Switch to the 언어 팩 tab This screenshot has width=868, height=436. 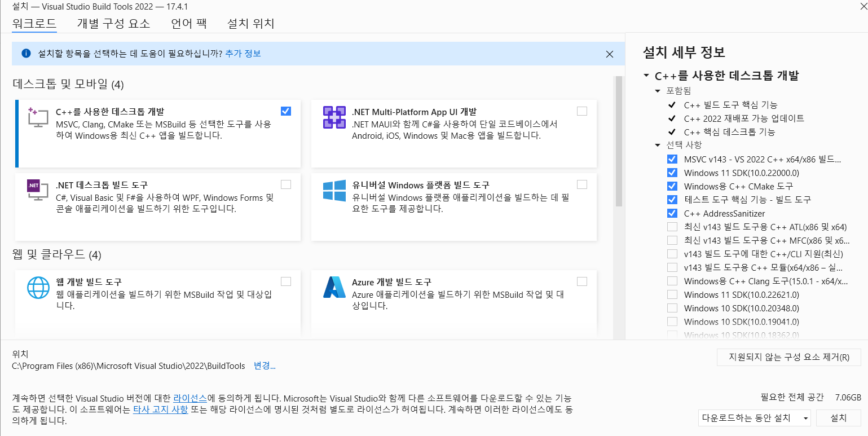coord(189,24)
